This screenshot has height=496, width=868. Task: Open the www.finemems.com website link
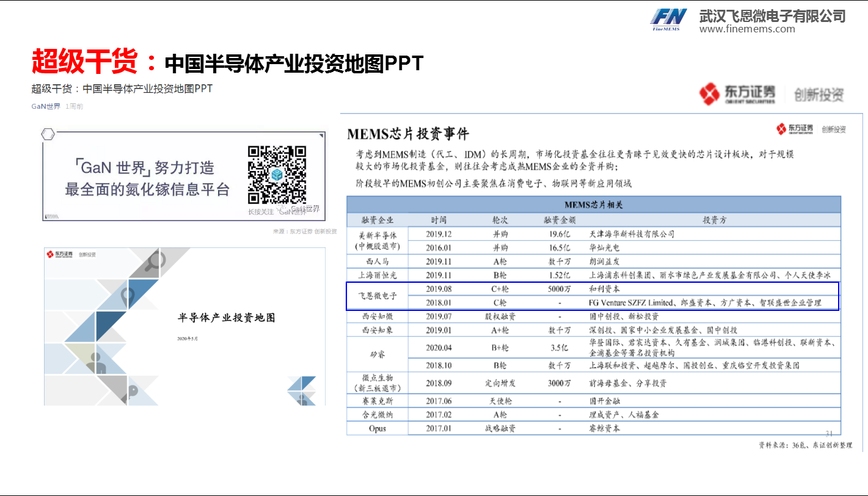pos(747,29)
